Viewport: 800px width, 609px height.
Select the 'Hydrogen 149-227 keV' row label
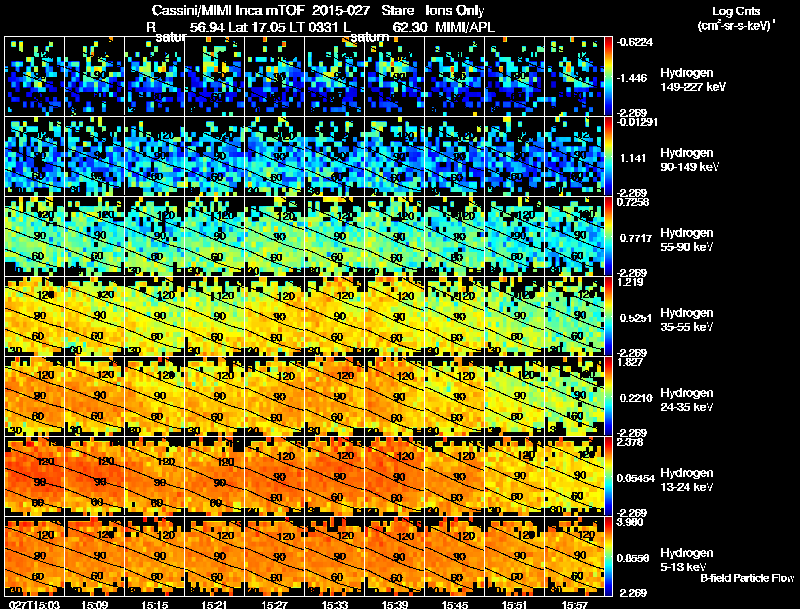(692, 80)
